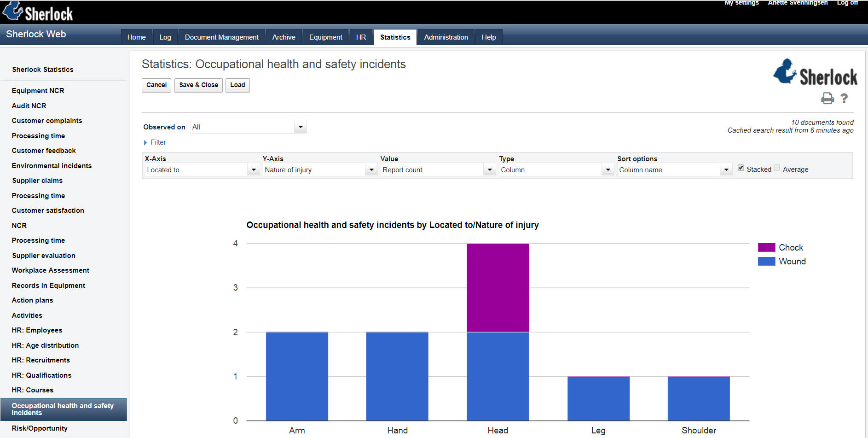Open the Archive tab

[284, 37]
